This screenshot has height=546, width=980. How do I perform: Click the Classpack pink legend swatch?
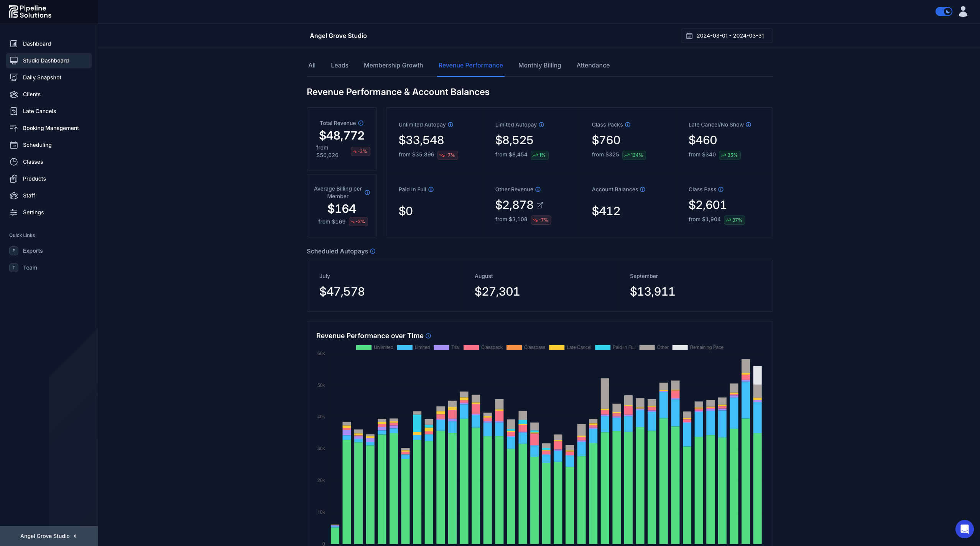pyautogui.click(x=471, y=347)
